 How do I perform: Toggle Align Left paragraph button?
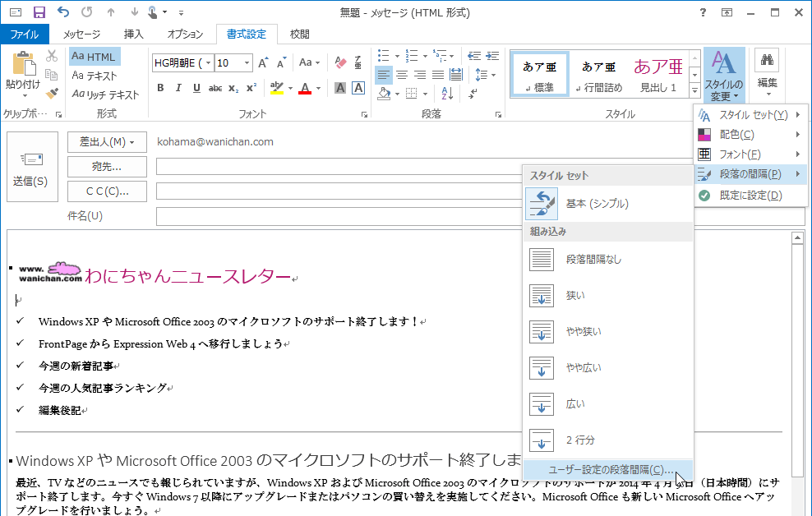point(384,75)
